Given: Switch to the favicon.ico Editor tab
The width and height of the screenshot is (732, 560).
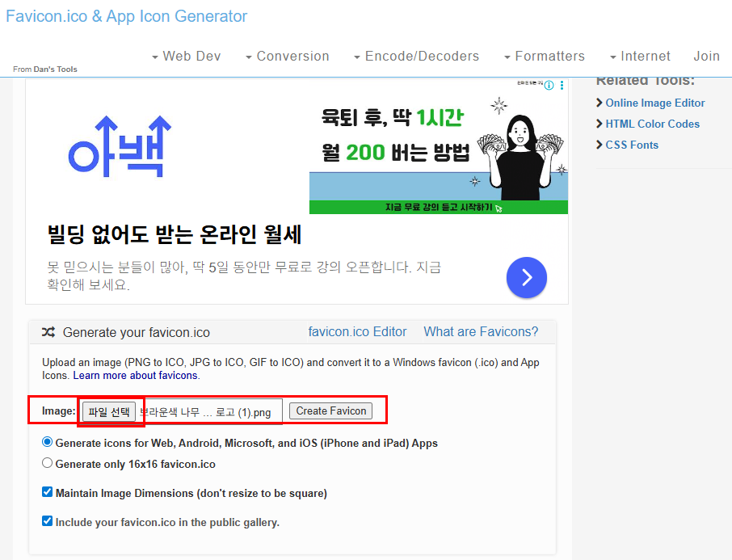Looking at the screenshot, I should coord(357,331).
